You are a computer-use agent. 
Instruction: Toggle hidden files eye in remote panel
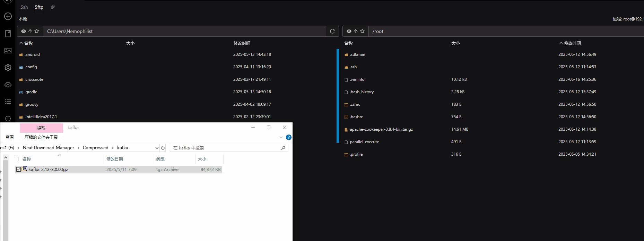click(349, 31)
